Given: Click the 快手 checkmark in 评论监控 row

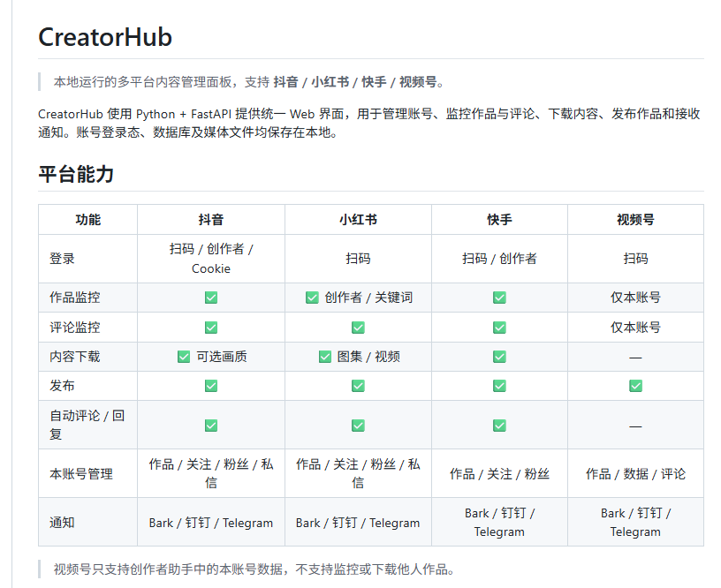Looking at the screenshot, I should click(499, 328).
